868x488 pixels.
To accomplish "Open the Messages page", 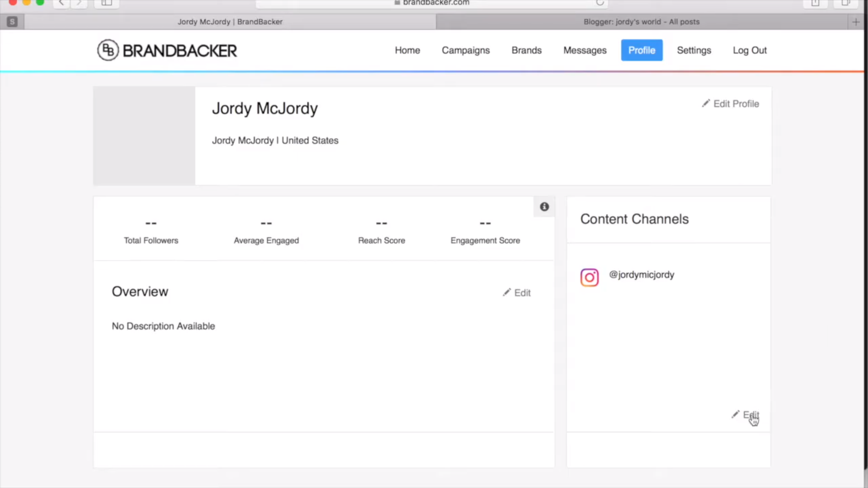I will pos(585,50).
